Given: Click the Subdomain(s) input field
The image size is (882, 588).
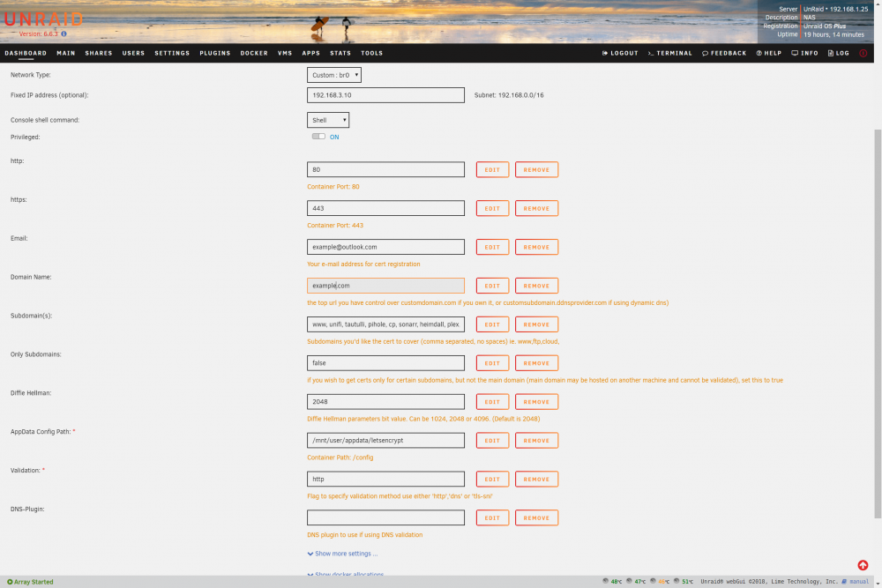Looking at the screenshot, I should click(386, 324).
